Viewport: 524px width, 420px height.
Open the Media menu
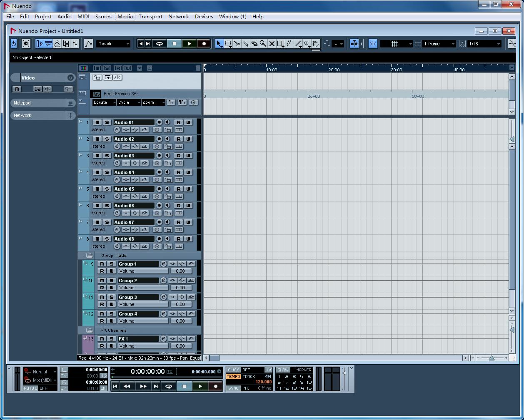click(125, 17)
